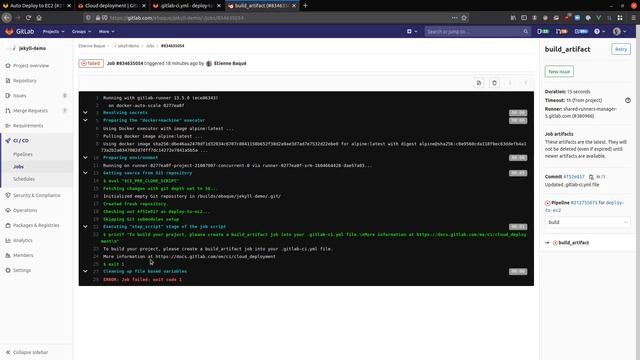Collapse the Resolving secrets log section
This screenshot has height=360, width=640.
(85, 113)
